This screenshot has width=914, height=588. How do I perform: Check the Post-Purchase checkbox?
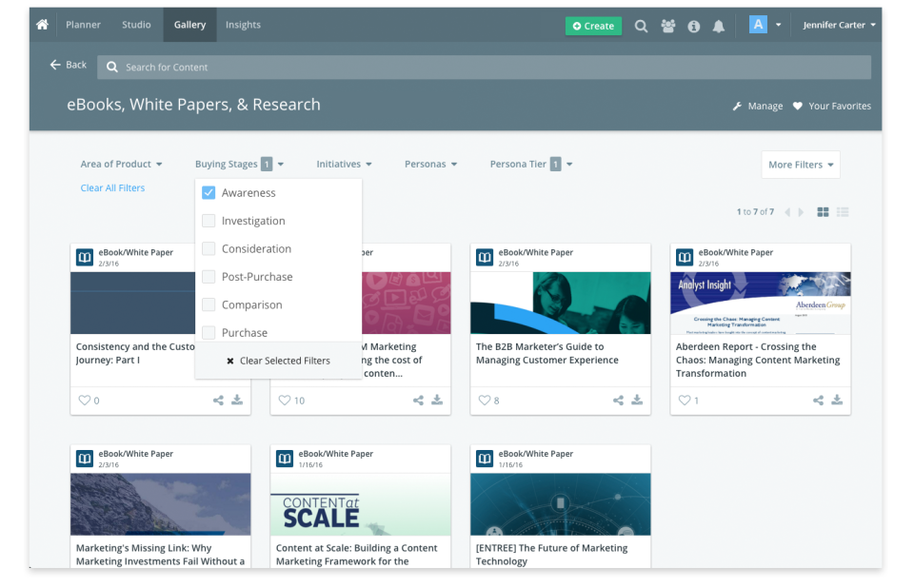pos(209,277)
